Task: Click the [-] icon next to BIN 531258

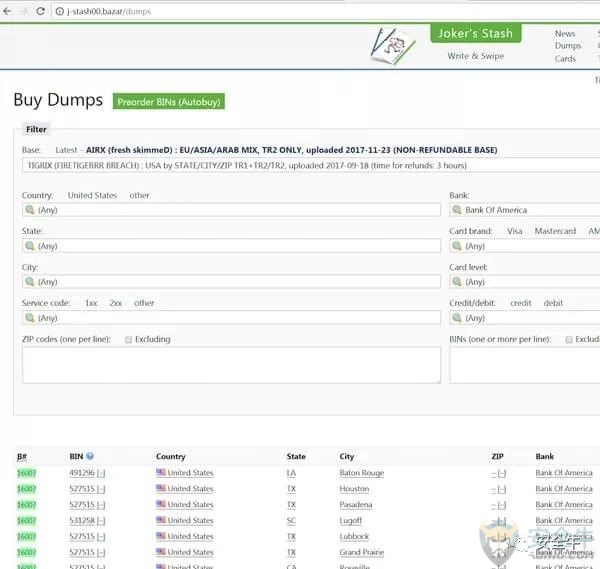Action: pos(101,521)
